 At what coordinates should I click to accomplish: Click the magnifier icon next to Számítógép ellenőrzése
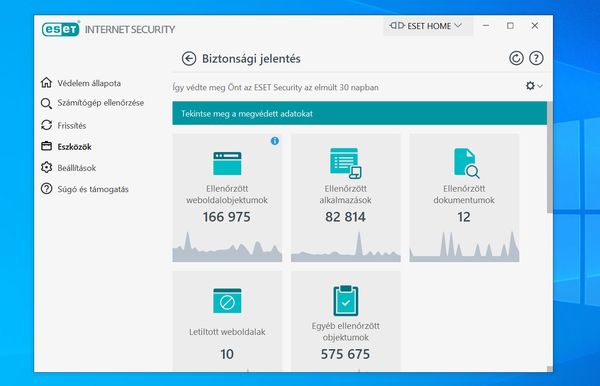(46, 103)
